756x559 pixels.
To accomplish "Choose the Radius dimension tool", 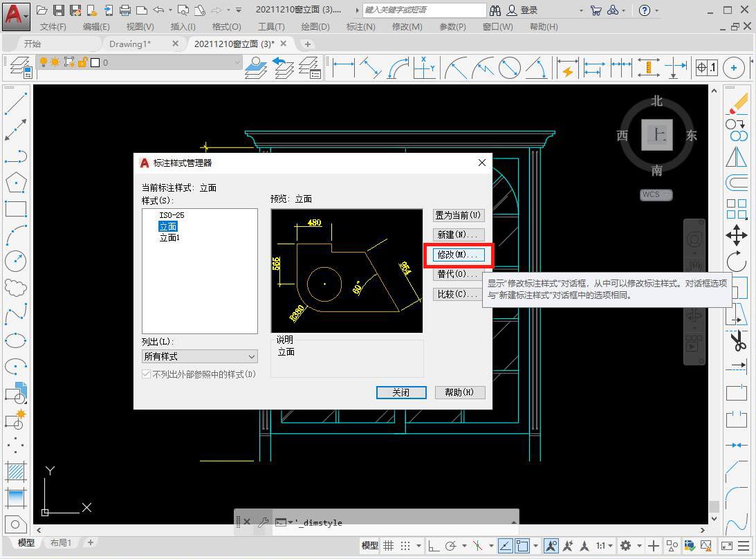I will [455, 68].
